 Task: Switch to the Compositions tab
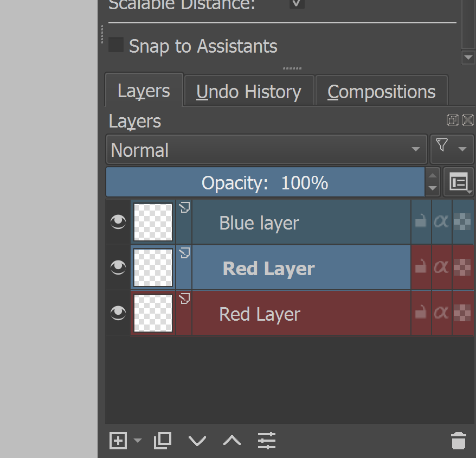381,91
